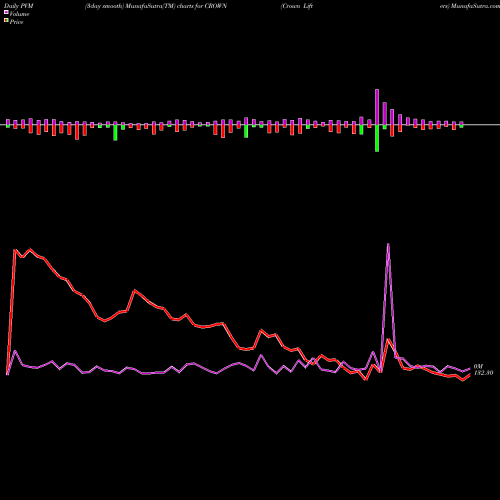Screen dimensions: 500x500
Task: Select the Price legend label
Action: pyautogui.click(x=17, y=22)
